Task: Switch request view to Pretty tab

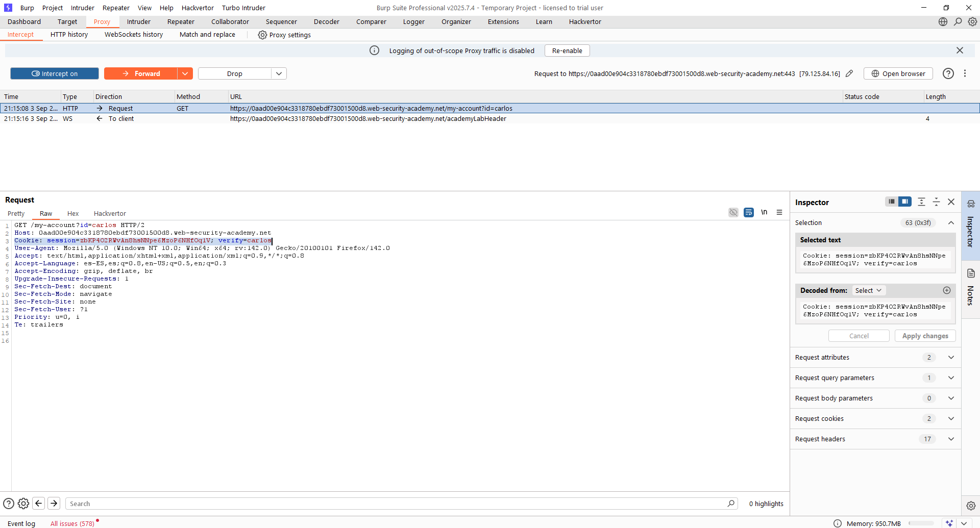Action: pos(16,213)
